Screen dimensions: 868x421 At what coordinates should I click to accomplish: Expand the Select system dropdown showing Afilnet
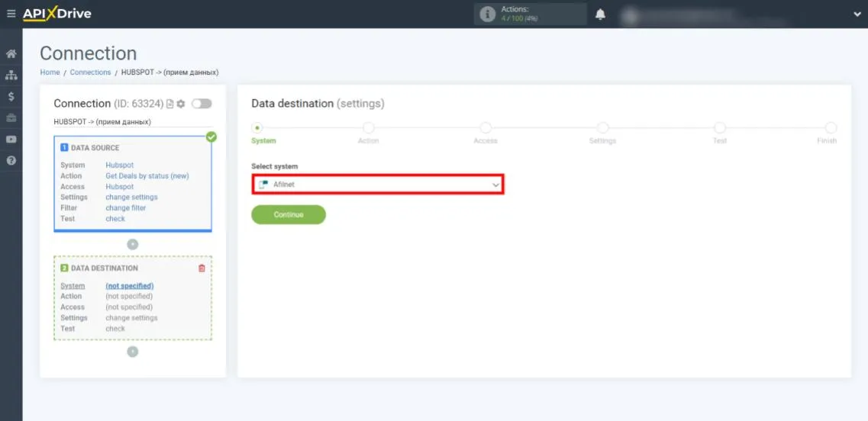[x=378, y=185]
